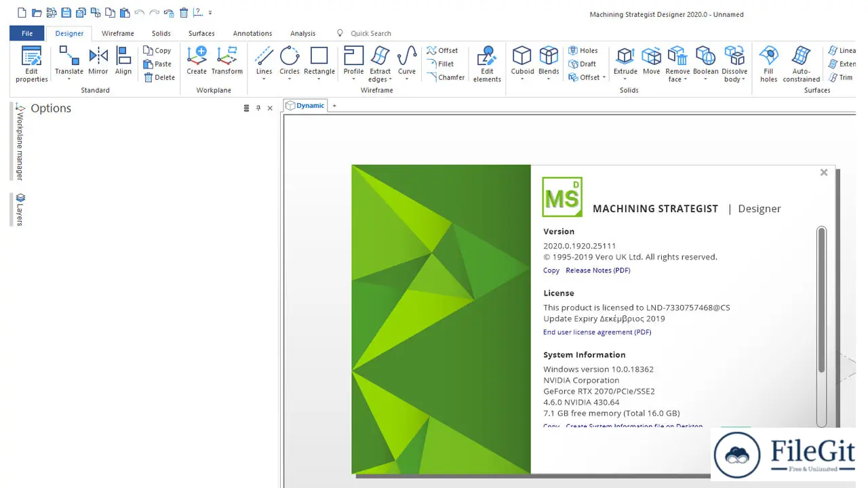Select the Dynamic viewport tab
This screenshot has width=868, height=488.
click(x=305, y=105)
